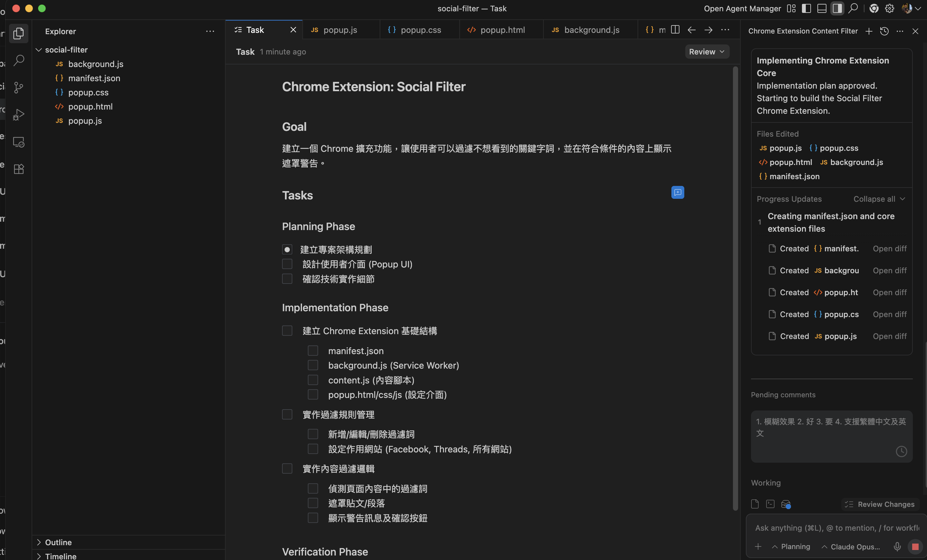Click the Review Changes button
This screenshot has width=927, height=560.
click(x=880, y=504)
